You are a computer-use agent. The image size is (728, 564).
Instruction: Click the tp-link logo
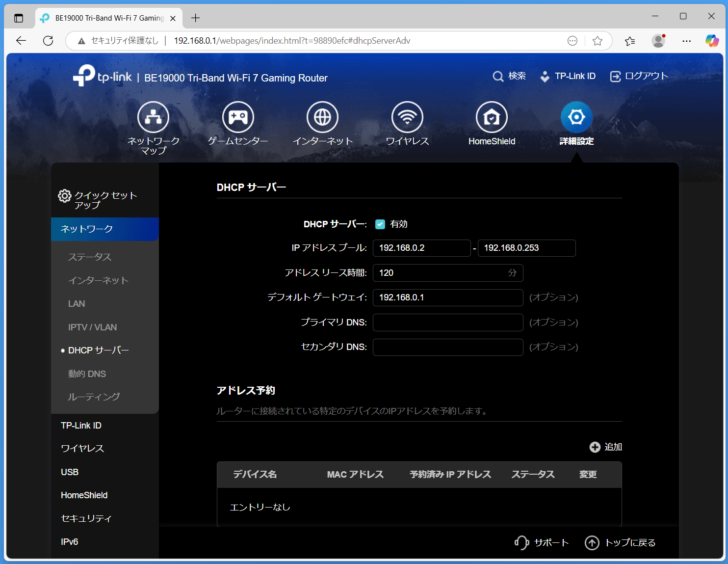103,76
